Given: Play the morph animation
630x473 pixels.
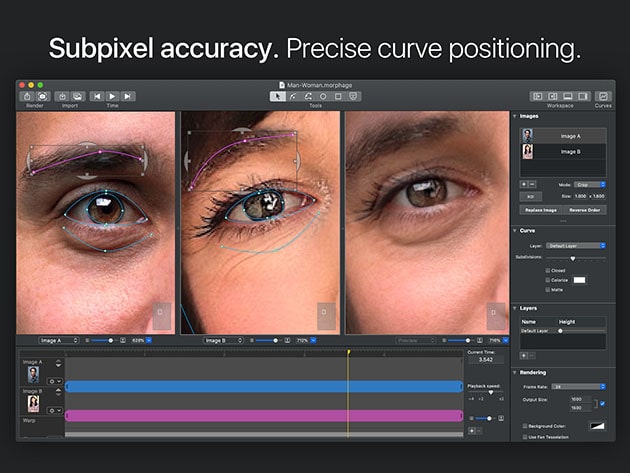Looking at the screenshot, I should [x=112, y=96].
